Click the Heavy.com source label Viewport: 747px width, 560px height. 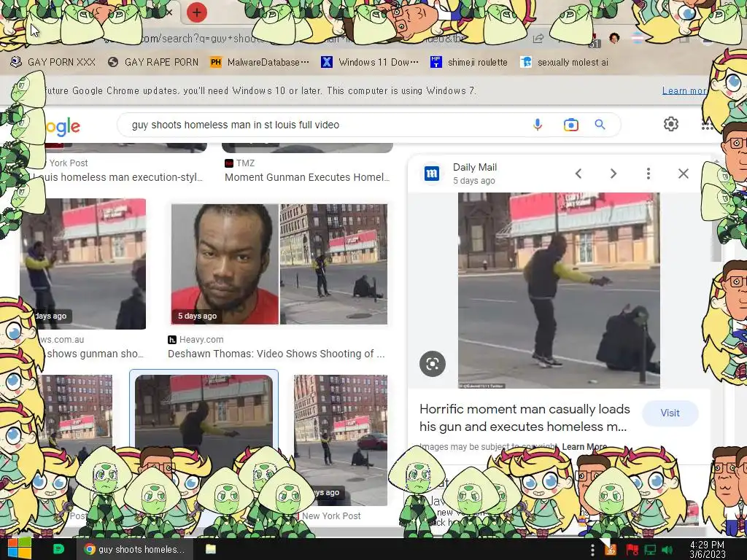[201, 340]
